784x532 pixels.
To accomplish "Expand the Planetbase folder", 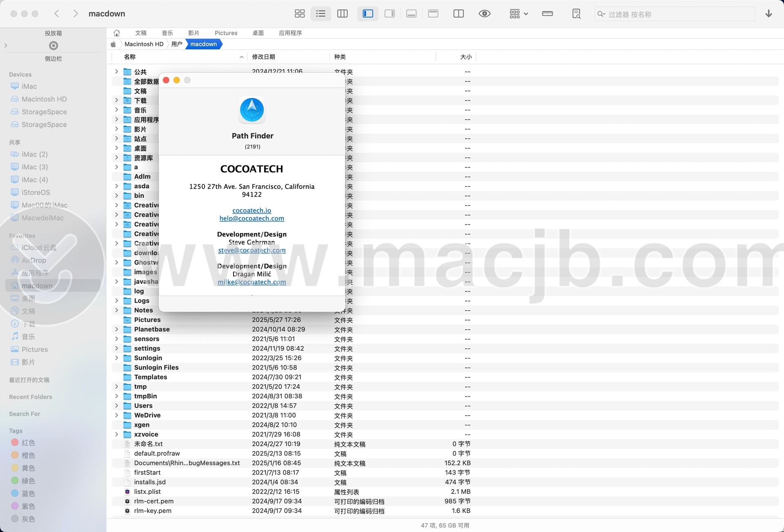I will click(116, 329).
